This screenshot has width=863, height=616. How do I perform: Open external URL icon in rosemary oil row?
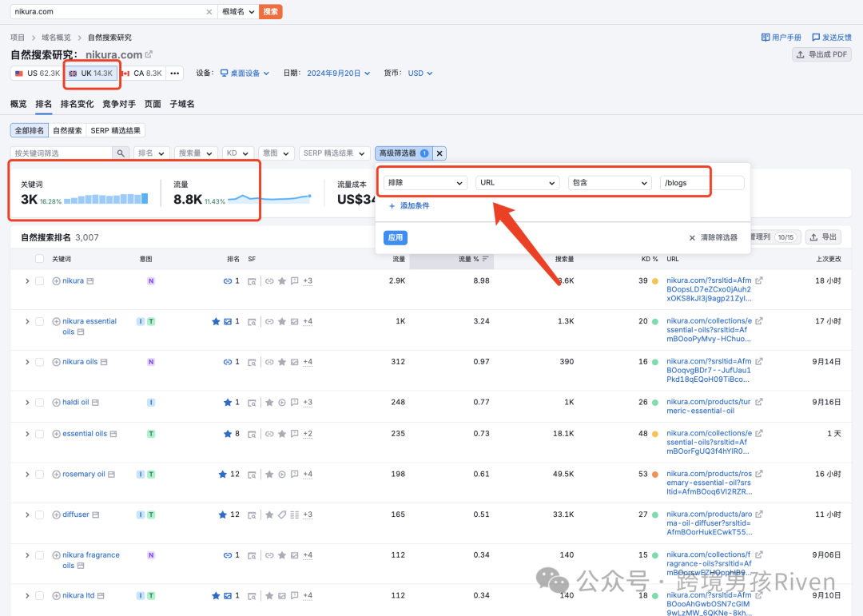point(759,474)
